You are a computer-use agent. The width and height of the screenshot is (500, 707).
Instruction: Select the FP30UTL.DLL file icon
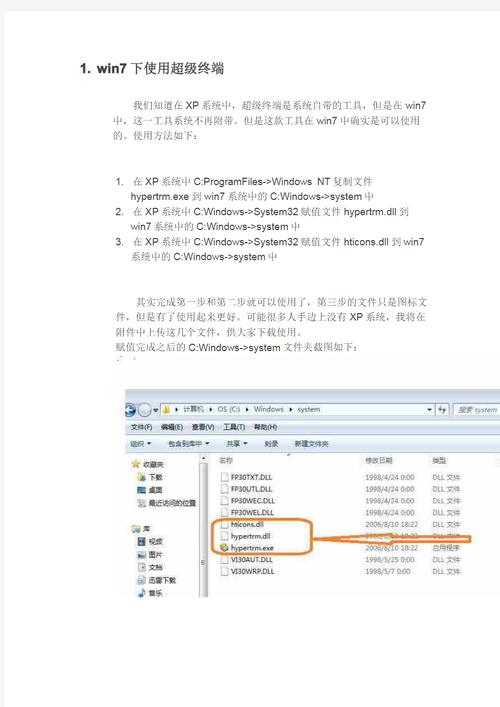click(x=225, y=489)
